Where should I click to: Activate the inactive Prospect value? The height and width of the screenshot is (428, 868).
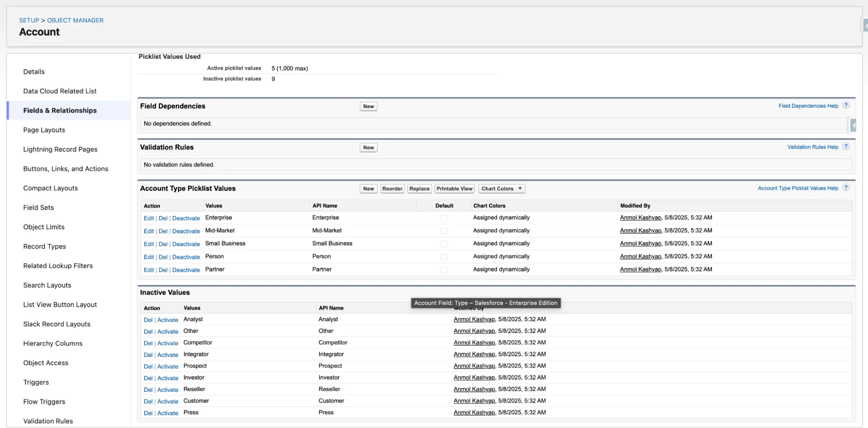pyautogui.click(x=168, y=367)
